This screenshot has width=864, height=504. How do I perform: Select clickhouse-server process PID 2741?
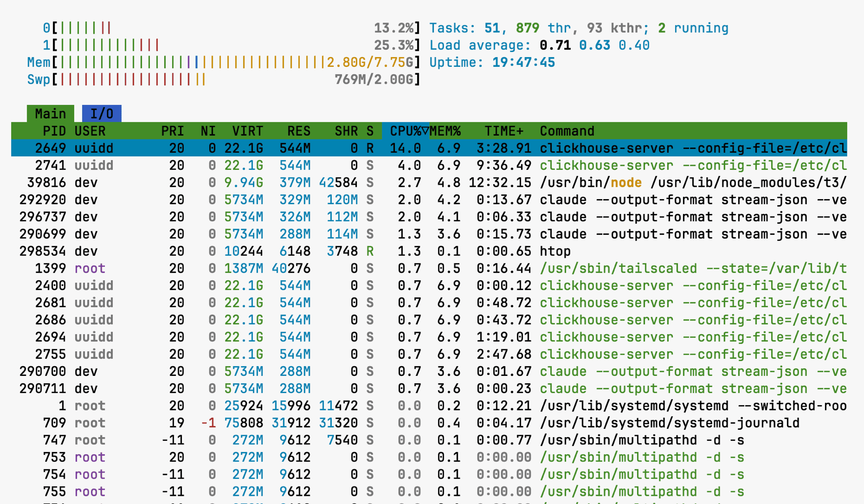coord(429,166)
